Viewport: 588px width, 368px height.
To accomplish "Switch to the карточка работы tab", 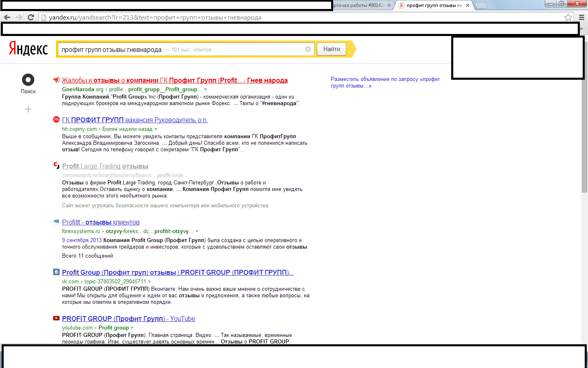I will click(x=359, y=5).
